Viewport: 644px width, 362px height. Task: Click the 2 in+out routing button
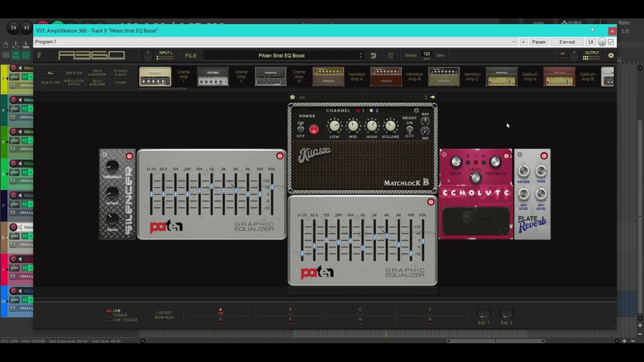point(567,42)
